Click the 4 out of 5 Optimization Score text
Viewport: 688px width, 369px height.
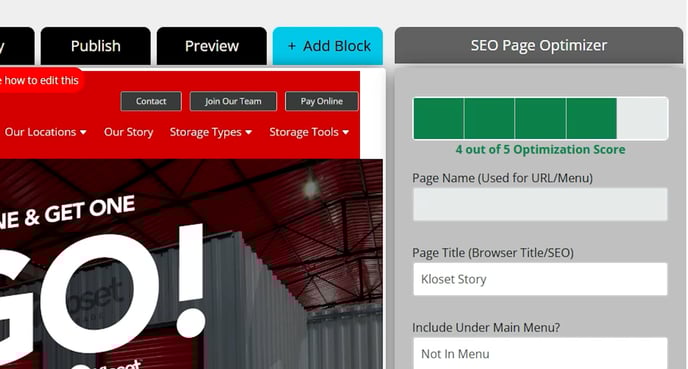[x=540, y=150]
